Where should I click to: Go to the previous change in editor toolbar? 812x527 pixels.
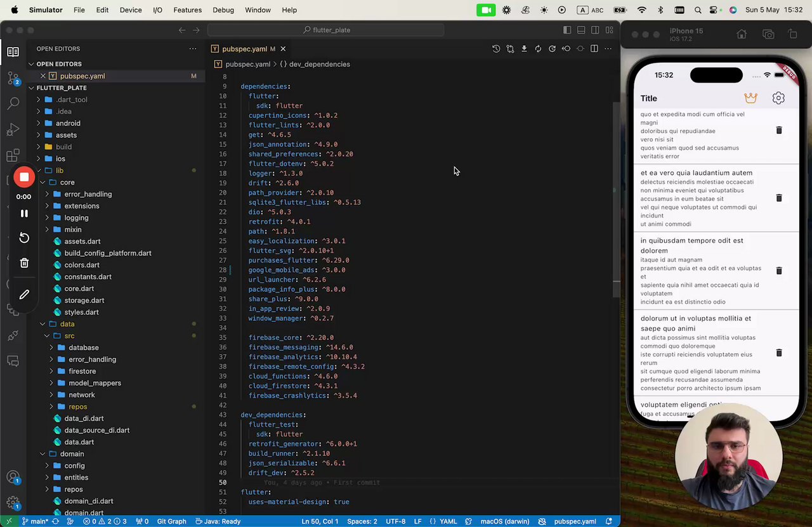click(x=566, y=49)
